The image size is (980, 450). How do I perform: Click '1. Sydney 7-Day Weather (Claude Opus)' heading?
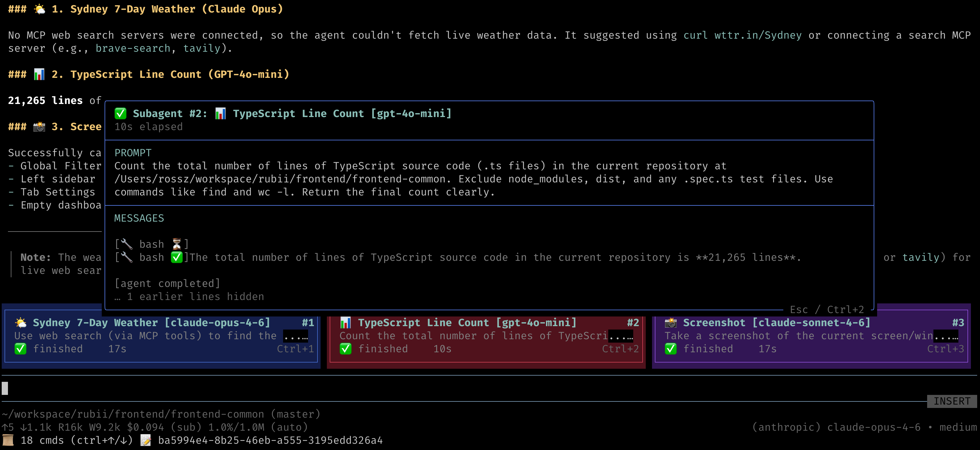[167, 9]
